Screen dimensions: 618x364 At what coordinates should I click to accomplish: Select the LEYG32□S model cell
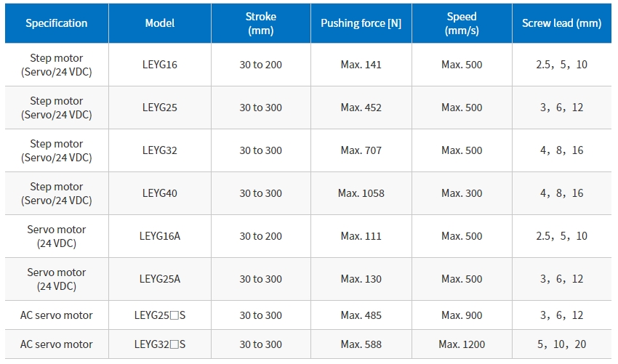pos(160,344)
